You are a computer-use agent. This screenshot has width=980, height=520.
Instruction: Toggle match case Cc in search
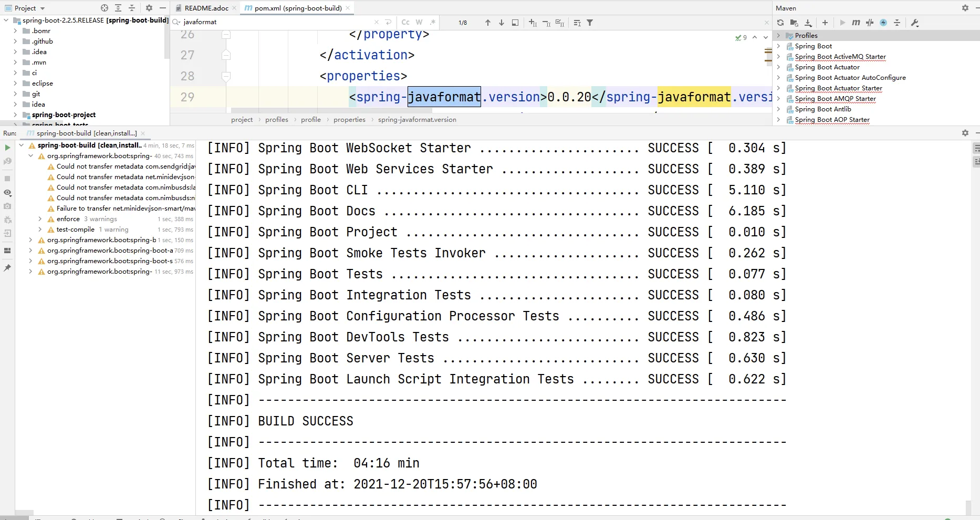coord(405,22)
